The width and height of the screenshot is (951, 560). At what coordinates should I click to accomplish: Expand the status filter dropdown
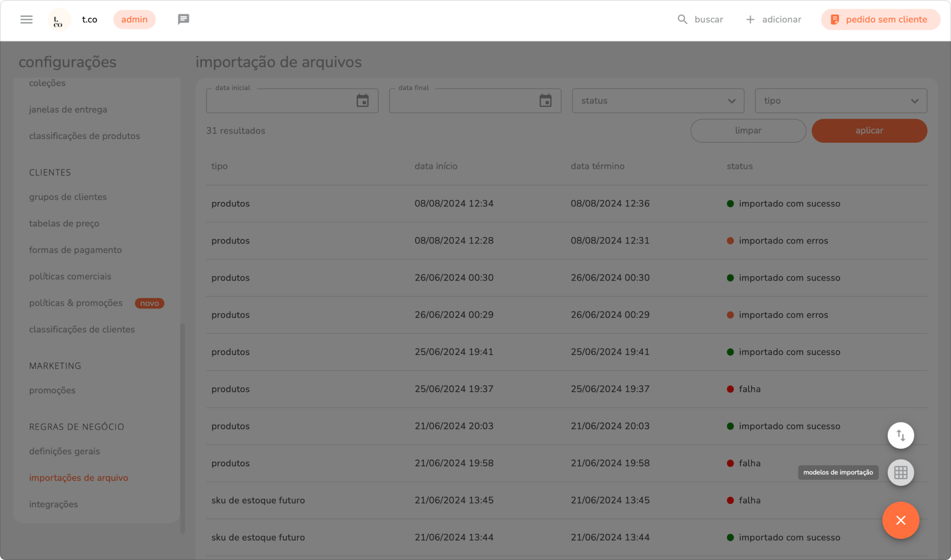[658, 101]
